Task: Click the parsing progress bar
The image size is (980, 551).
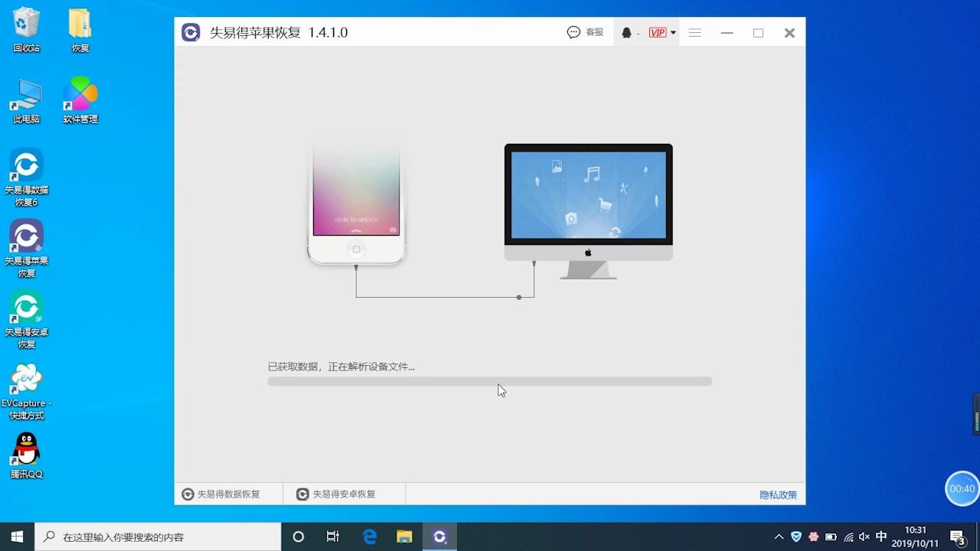Action: pos(490,381)
